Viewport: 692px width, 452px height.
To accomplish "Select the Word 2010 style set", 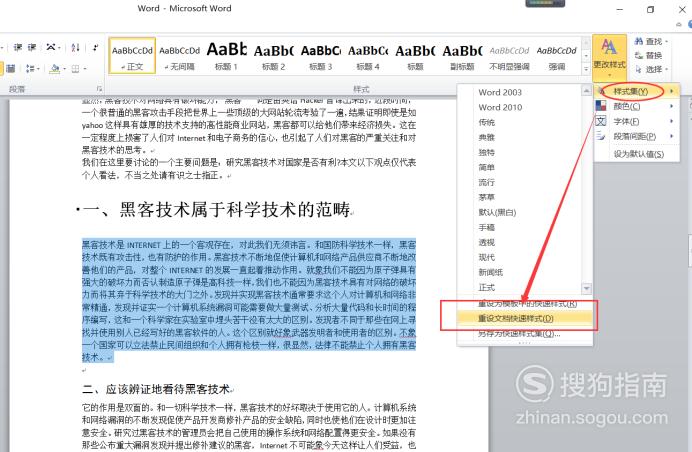I will (x=520, y=107).
